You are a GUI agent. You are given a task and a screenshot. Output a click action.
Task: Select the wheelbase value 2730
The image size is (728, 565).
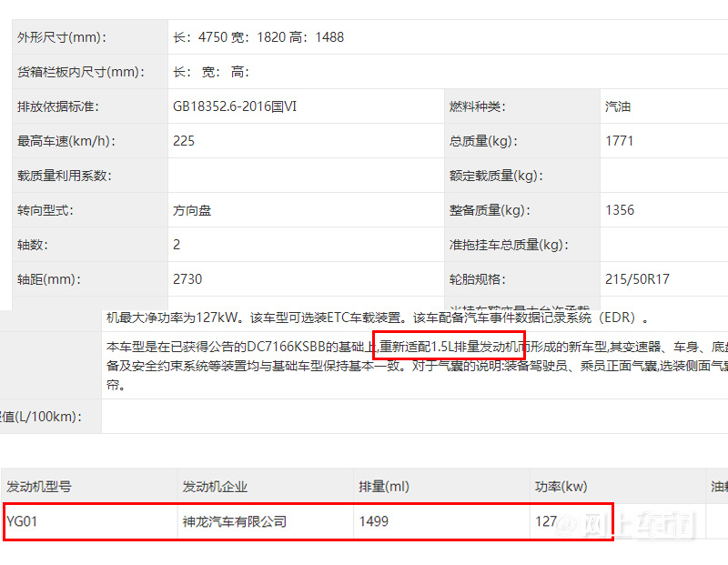187,279
